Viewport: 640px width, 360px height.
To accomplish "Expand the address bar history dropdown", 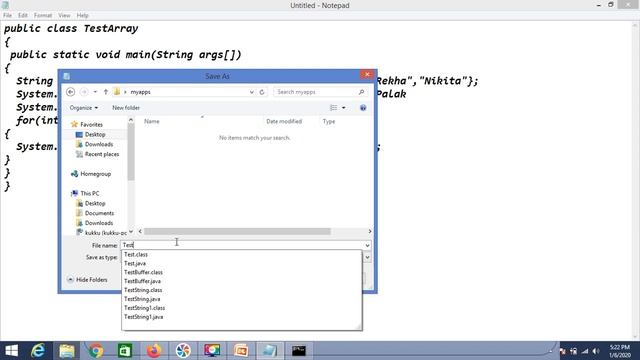I will point(251,92).
